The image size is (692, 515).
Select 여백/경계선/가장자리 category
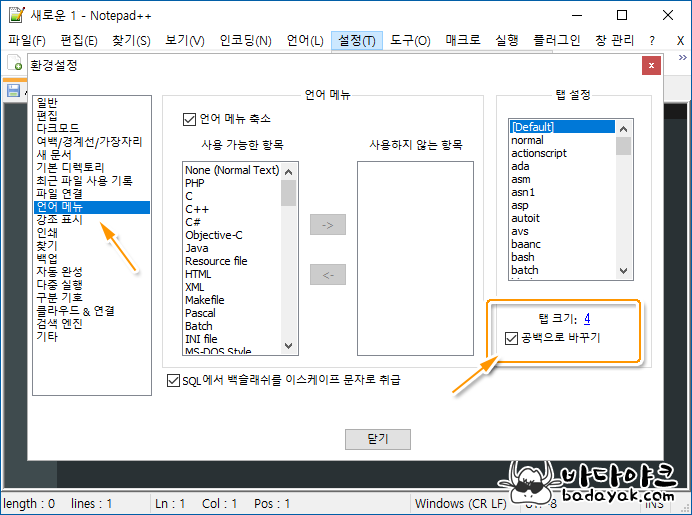tap(92, 142)
